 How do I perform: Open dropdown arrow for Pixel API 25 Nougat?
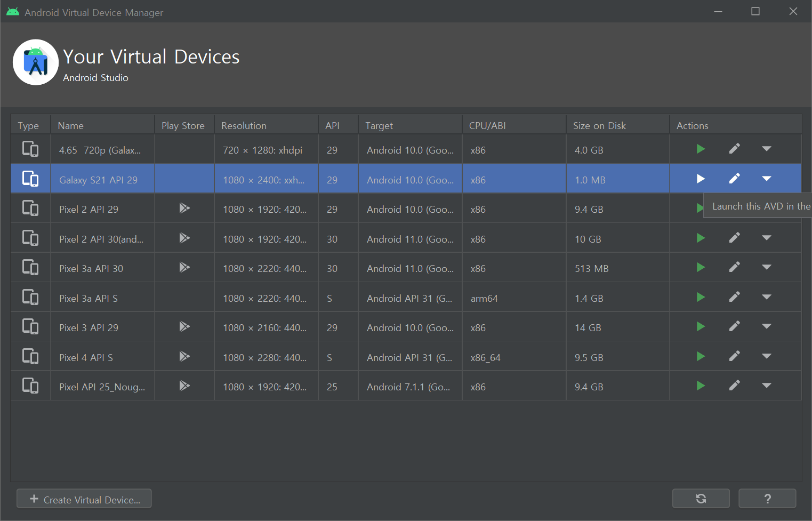point(766,386)
